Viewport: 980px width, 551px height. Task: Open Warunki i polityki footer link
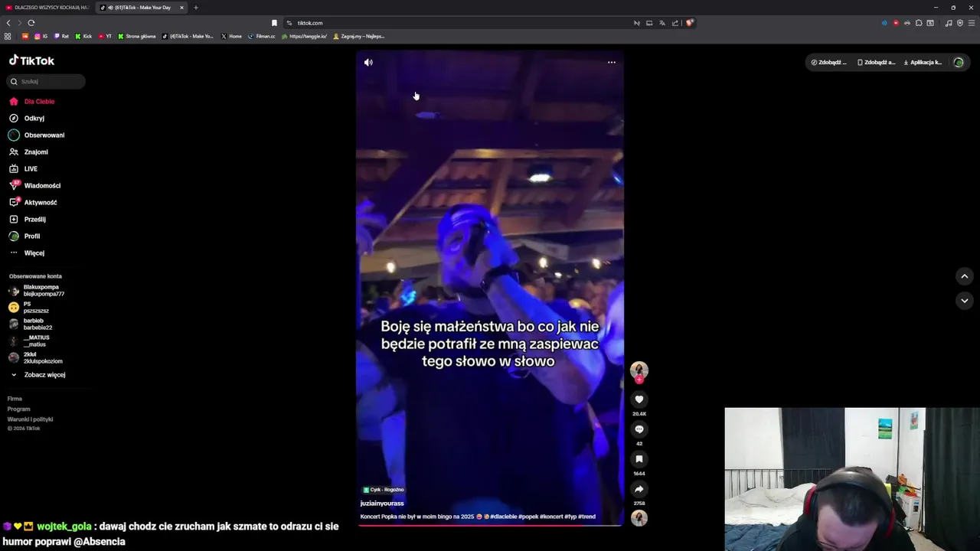(x=30, y=419)
